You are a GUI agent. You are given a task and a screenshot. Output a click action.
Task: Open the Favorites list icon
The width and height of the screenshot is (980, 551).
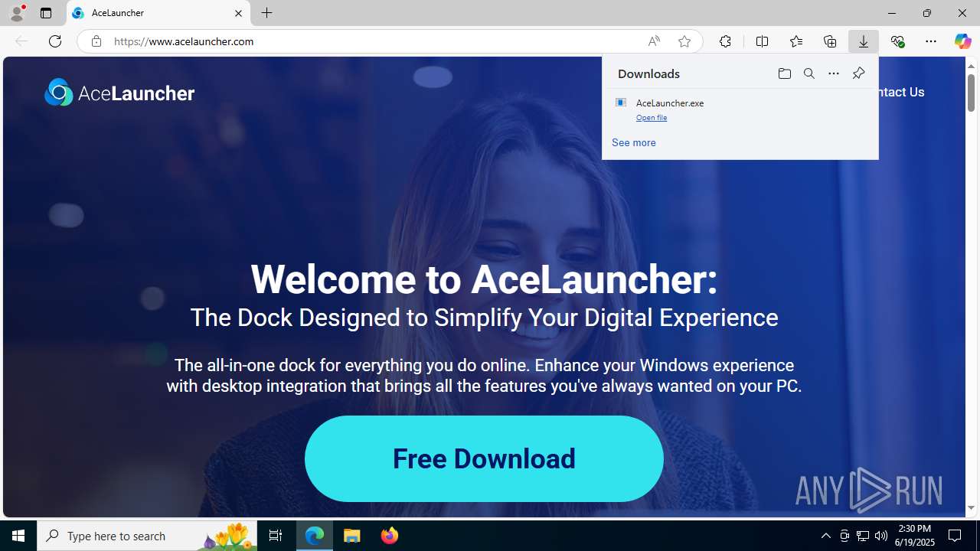(796, 41)
